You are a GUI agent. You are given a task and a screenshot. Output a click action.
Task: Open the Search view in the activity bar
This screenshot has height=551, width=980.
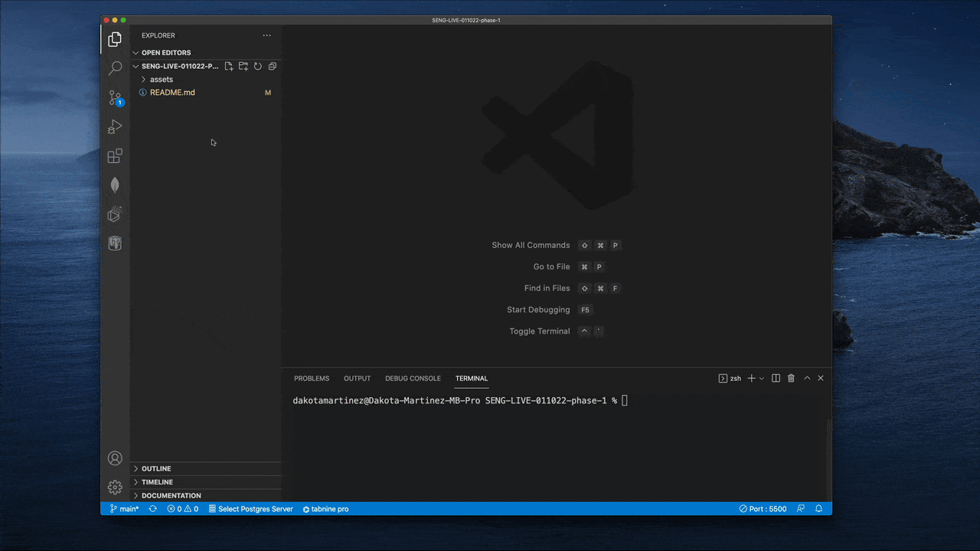click(x=115, y=68)
